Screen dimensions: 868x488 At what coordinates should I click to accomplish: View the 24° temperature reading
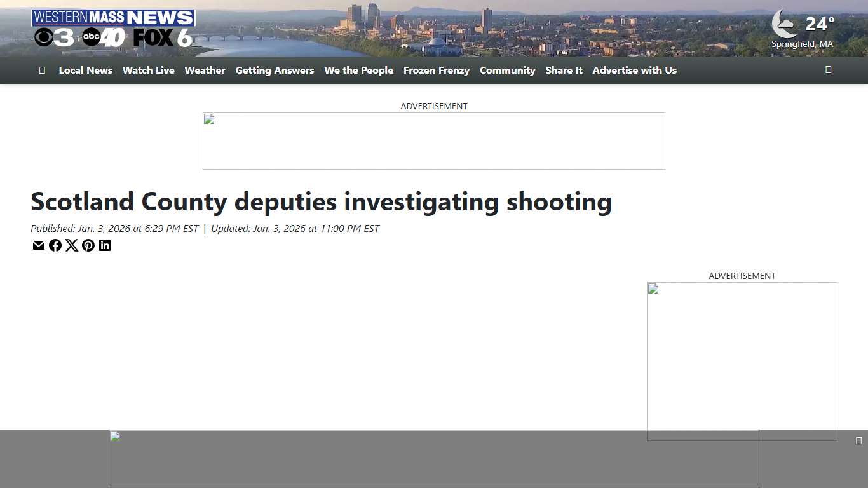coord(818,24)
